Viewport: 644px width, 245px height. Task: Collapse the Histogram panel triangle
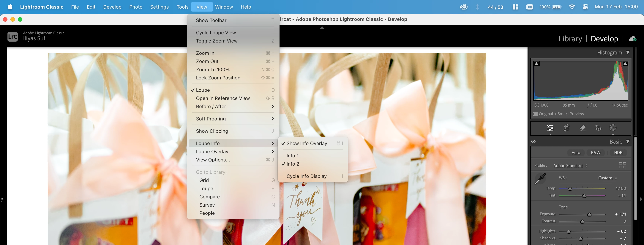pos(628,53)
